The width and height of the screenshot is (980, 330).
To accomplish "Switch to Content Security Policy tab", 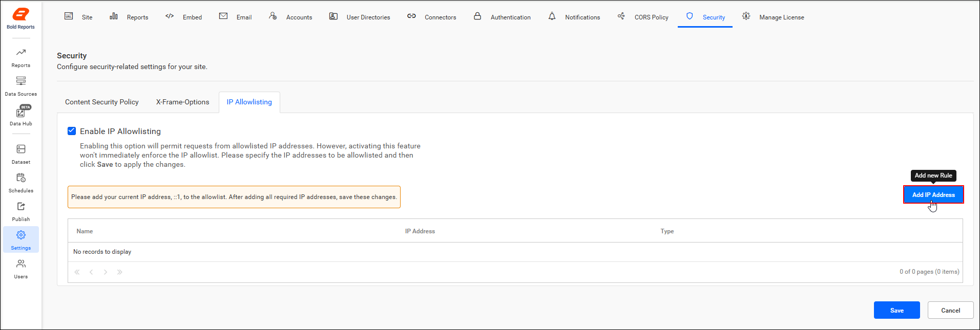I will click(102, 102).
